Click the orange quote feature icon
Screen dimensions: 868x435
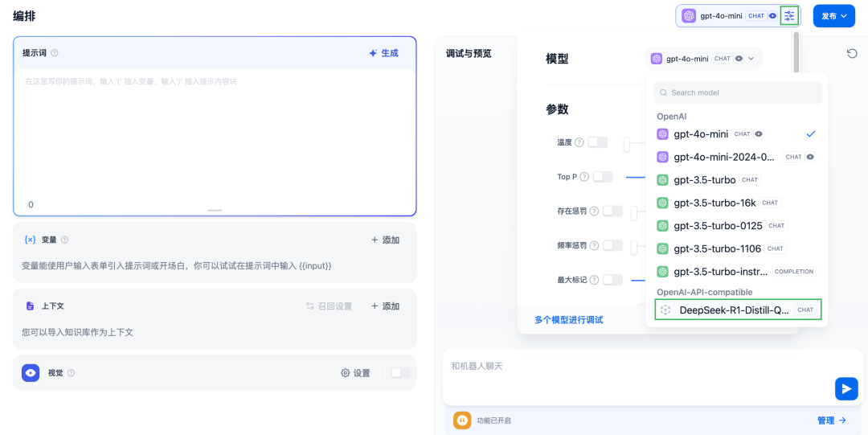[x=461, y=421]
